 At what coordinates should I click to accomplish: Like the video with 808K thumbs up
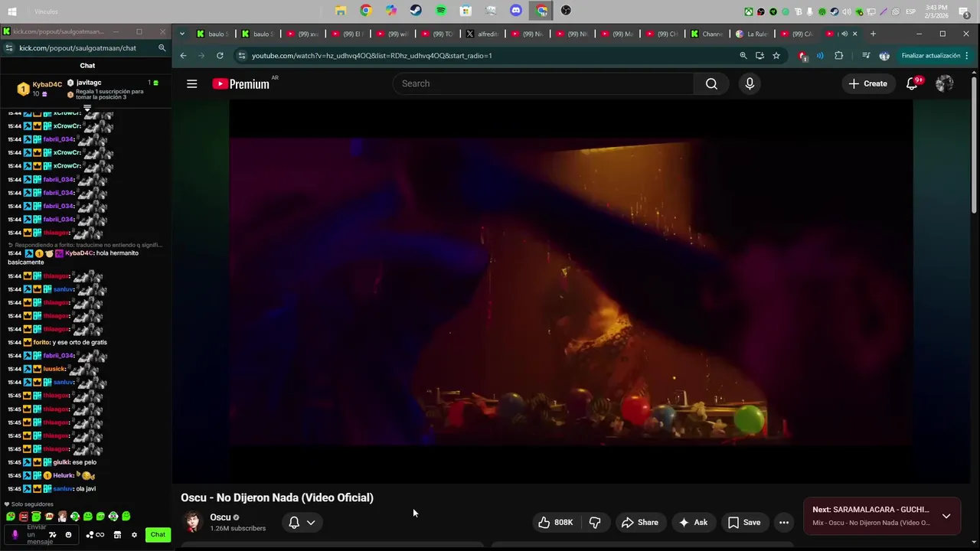pos(556,522)
